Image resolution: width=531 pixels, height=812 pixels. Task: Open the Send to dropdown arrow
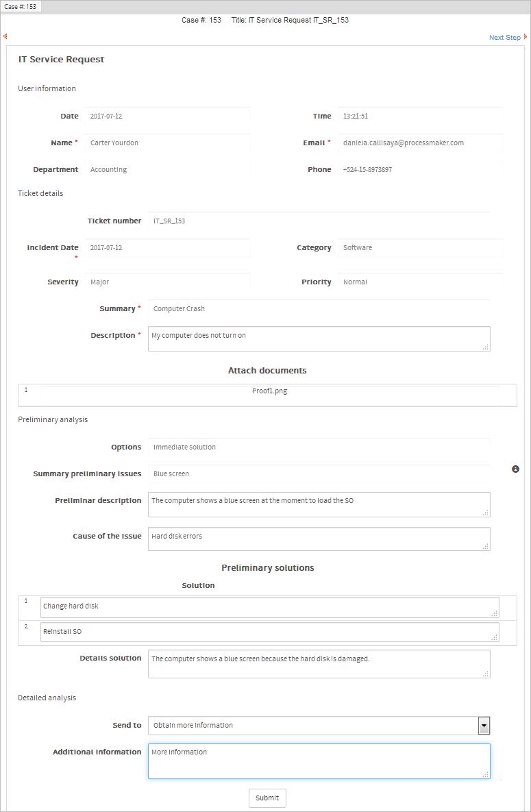pos(484,726)
